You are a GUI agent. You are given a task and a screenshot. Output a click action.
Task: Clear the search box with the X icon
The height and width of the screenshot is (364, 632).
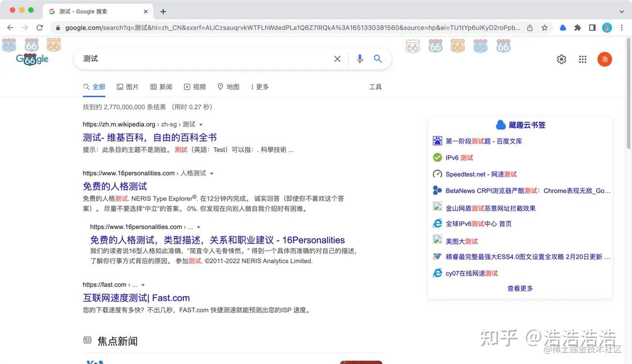point(337,59)
